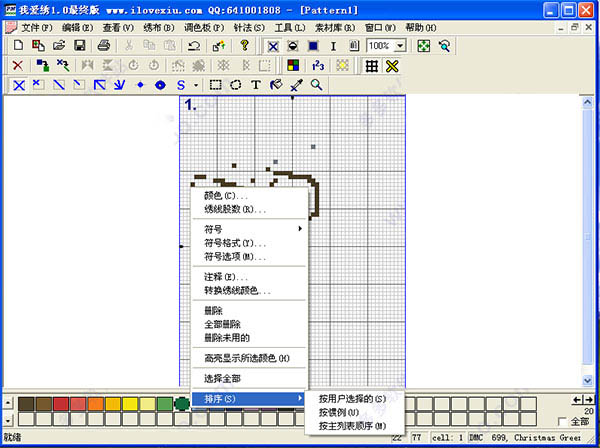Select the blue diagonal half stitch tool
Screen dimensions: 600x448
click(x=59, y=85)
